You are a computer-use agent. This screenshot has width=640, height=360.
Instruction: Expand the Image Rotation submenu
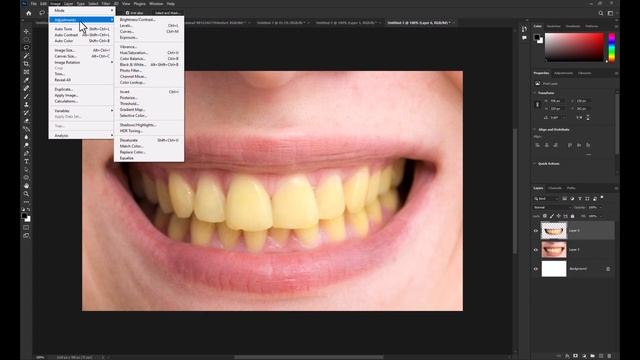[x=82, y=62]
